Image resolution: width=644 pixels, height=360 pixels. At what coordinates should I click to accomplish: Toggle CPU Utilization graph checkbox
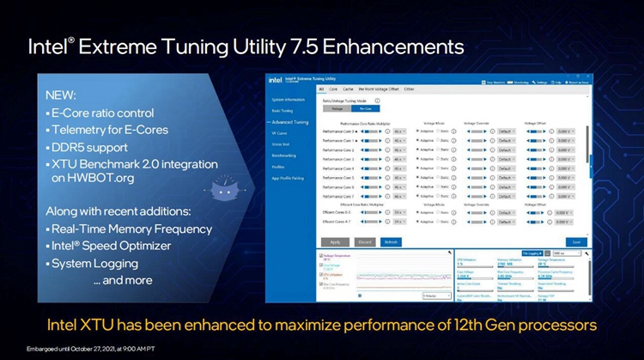pyautogui.click(x=321, y=275)
